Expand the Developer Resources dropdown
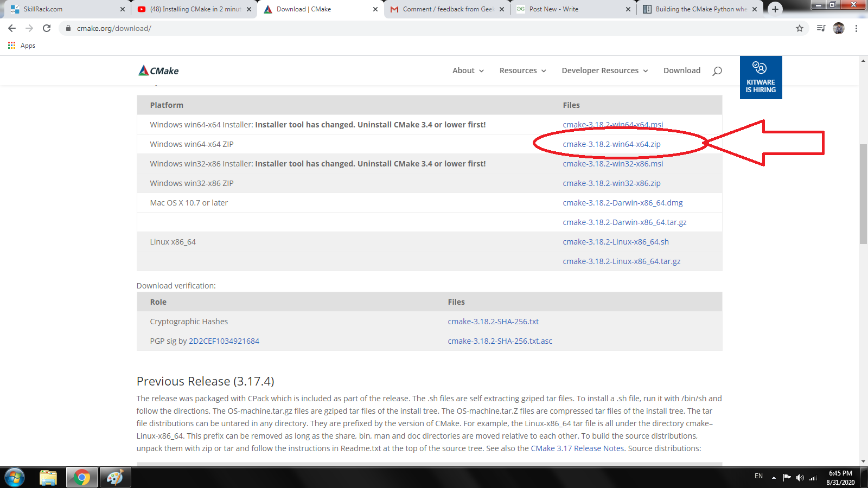 click(x=605, y=70)
